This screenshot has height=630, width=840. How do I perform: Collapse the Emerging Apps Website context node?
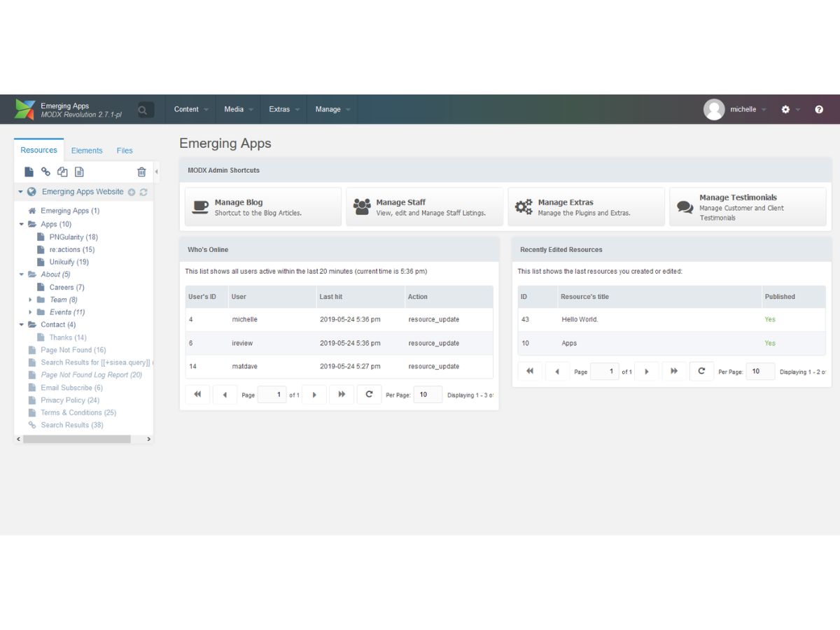pyautogui.click(x=21, y=192)
